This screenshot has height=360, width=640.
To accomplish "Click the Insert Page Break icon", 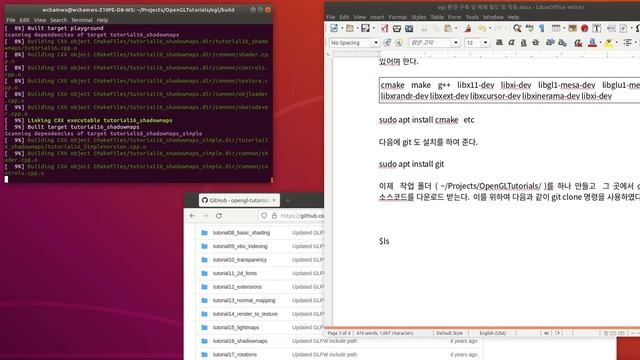I will 611,28.
